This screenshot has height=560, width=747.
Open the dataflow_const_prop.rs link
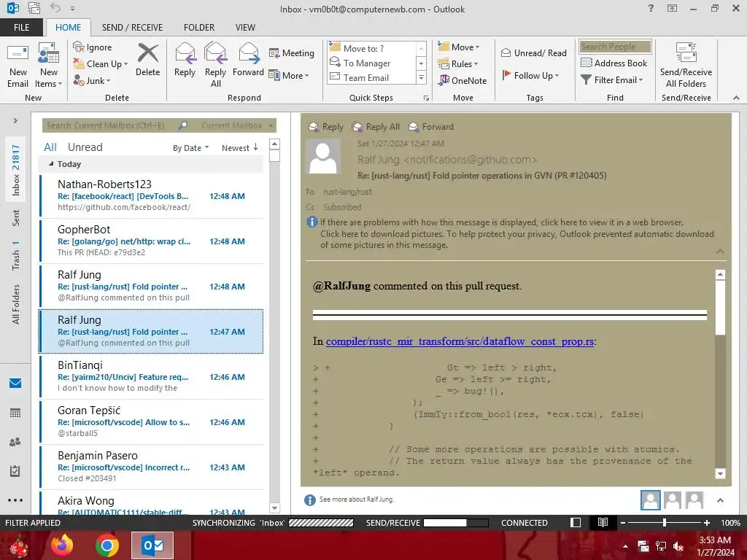(460, 341)
